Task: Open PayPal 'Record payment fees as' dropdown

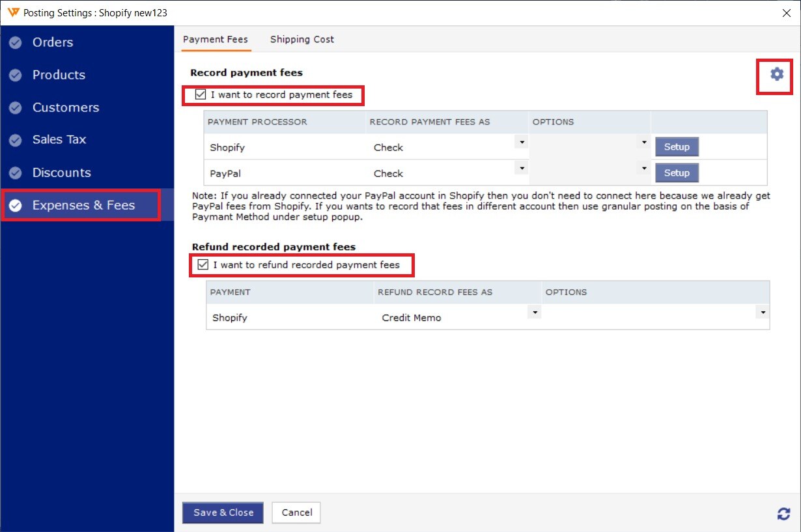Action: (521, 168)
